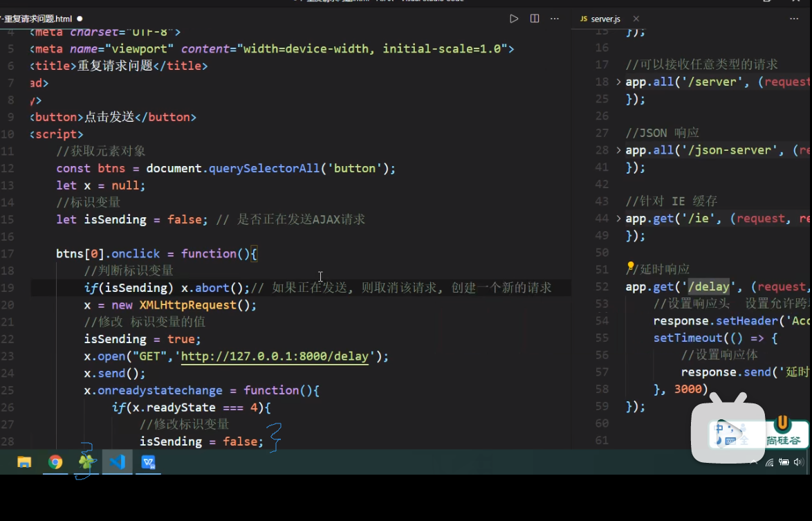Click the comment //获取元素对象
The image size is (812, 521).
[101, 152]
